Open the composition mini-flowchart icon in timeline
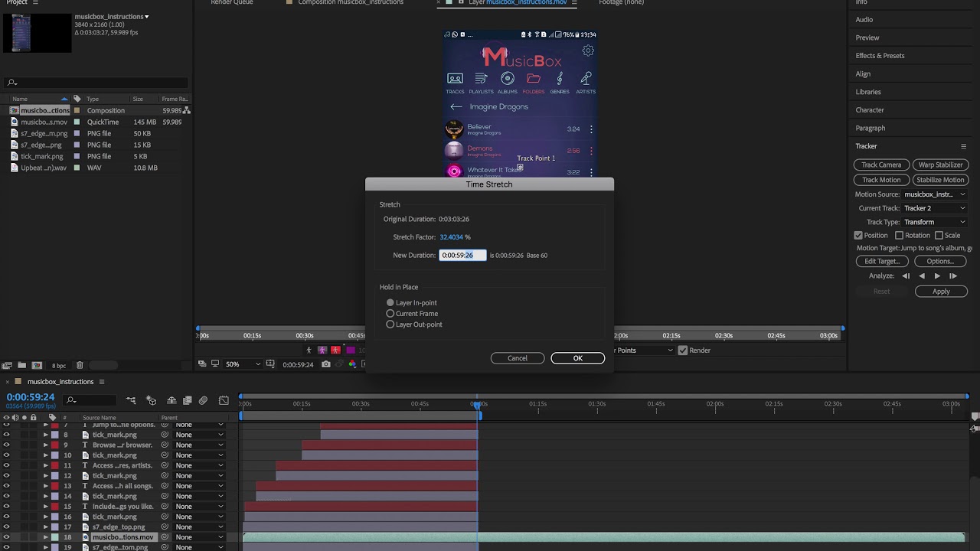The height and width of the screenshot is (551, 980). [131, 400]
